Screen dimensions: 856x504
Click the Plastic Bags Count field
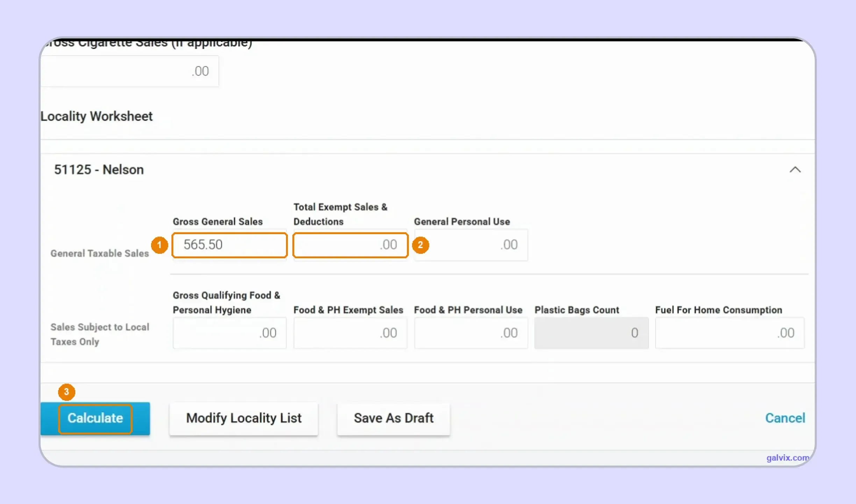591,333
